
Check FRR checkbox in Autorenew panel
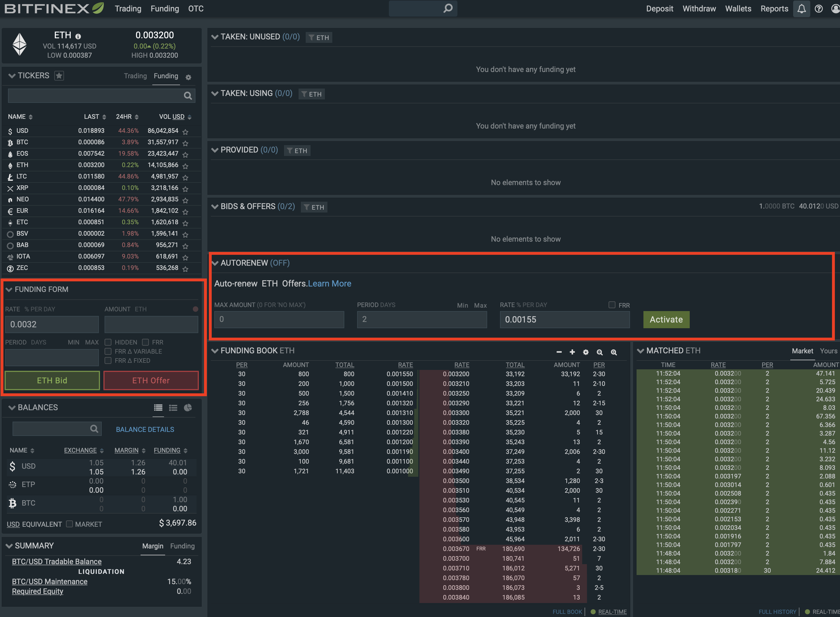pos(612,305)
